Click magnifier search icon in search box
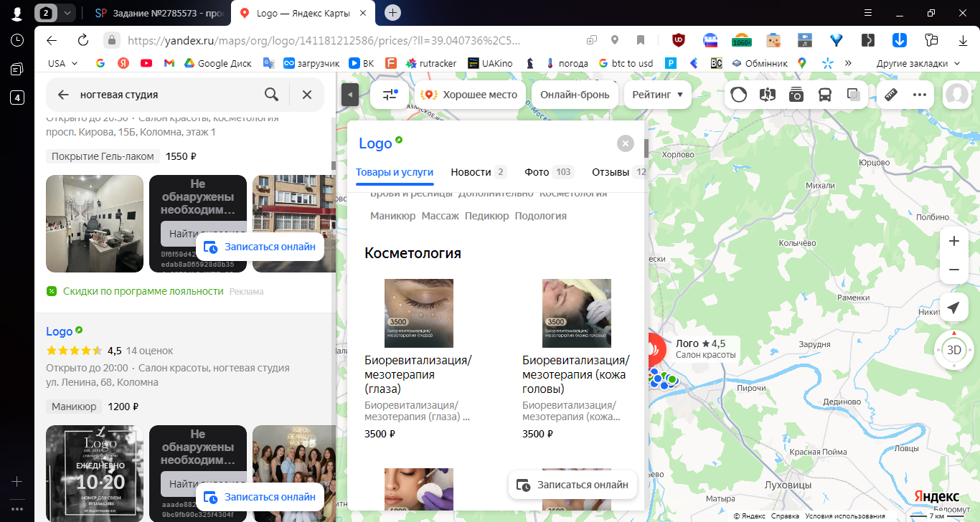The height and width of the screenshot is (522, 980). pos(271,95)
